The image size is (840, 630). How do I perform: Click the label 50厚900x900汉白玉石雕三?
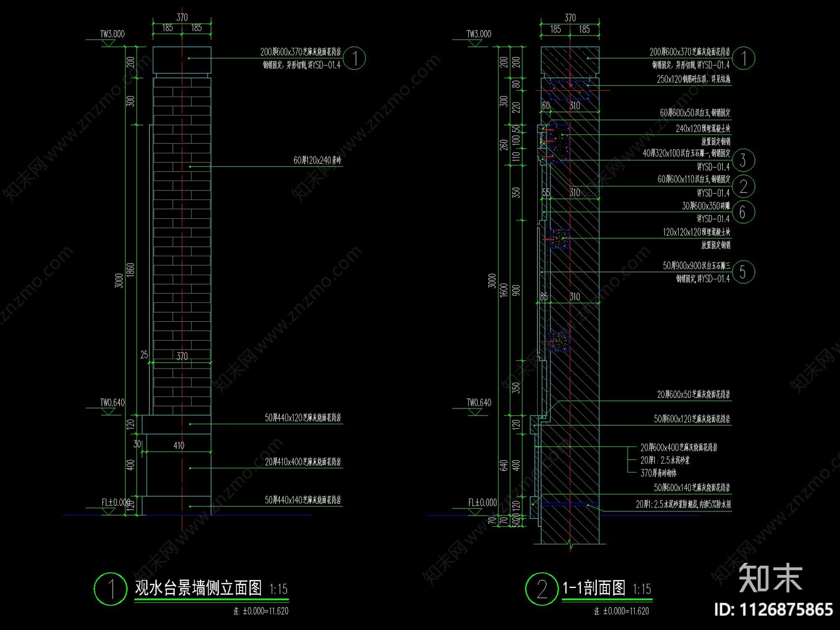click(x=696, y=266)
